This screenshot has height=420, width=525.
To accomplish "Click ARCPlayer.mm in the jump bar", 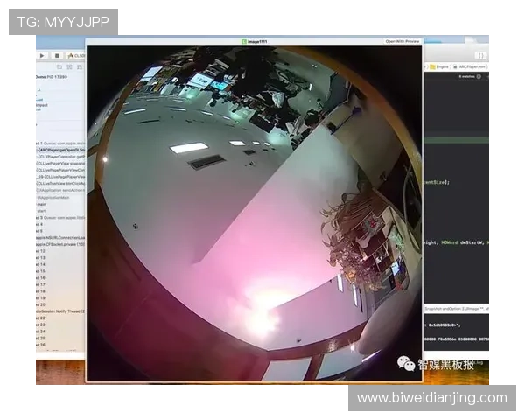I will coord(467,66).
